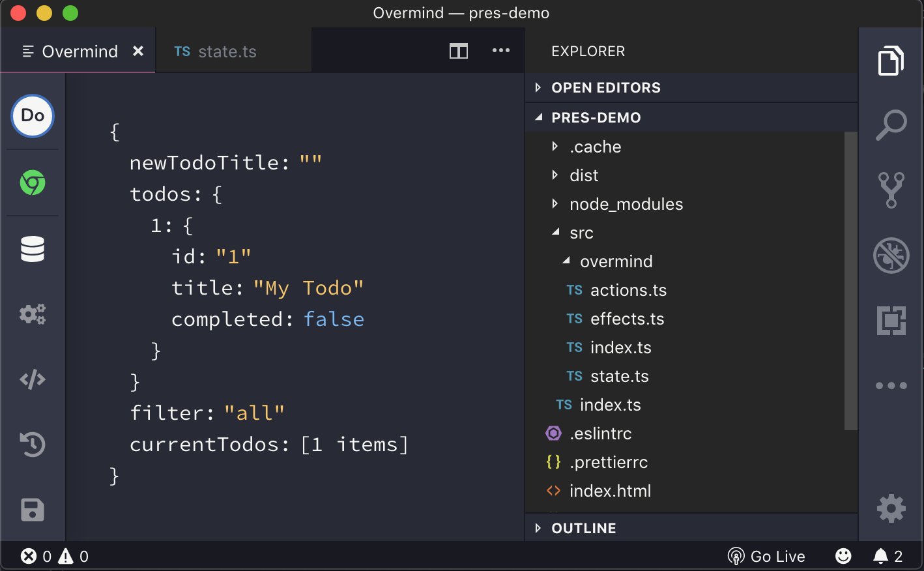Viewport: 924px width, 571px height.
Task: Open the history clock icon in Overmind sidebar
Action: (33, 445)
